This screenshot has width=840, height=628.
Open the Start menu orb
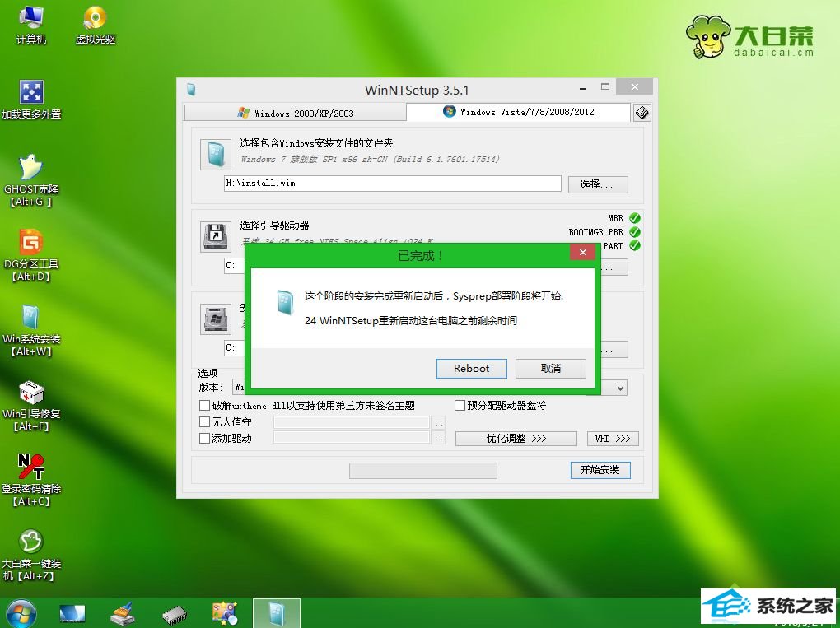pyautogui.click(x=21, y=613)
